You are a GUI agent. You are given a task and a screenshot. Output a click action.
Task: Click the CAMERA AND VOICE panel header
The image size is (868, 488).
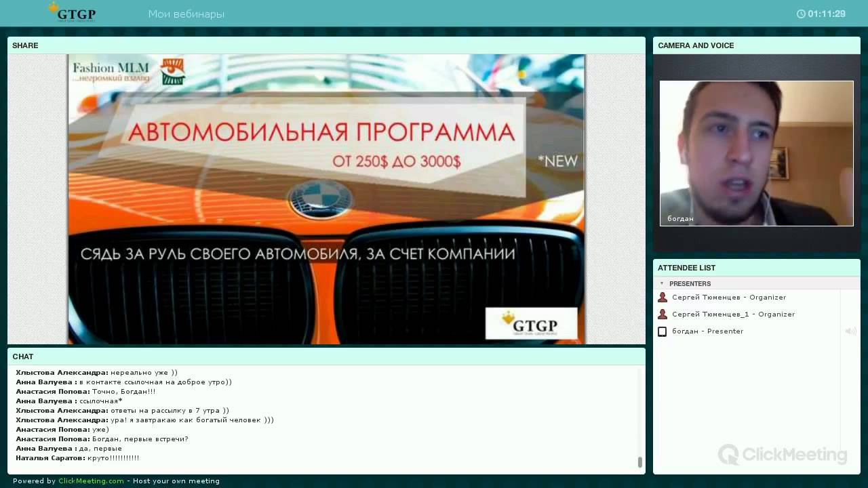756,45
